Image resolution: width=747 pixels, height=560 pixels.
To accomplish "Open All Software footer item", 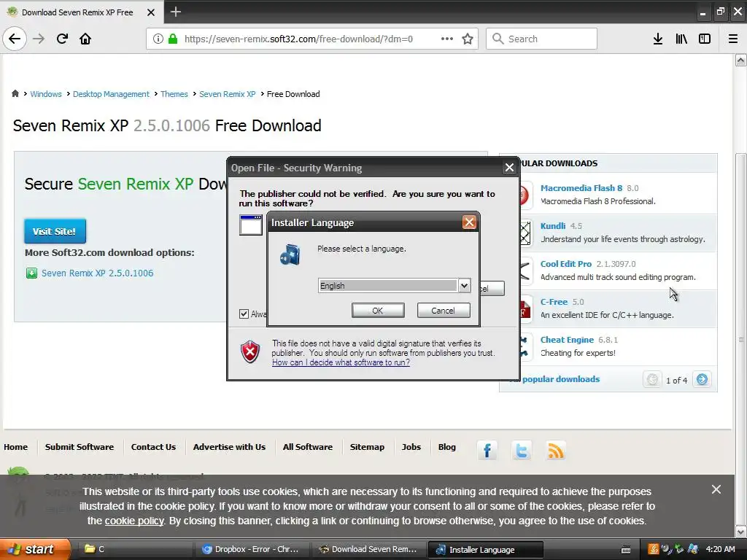I will 308,447.
